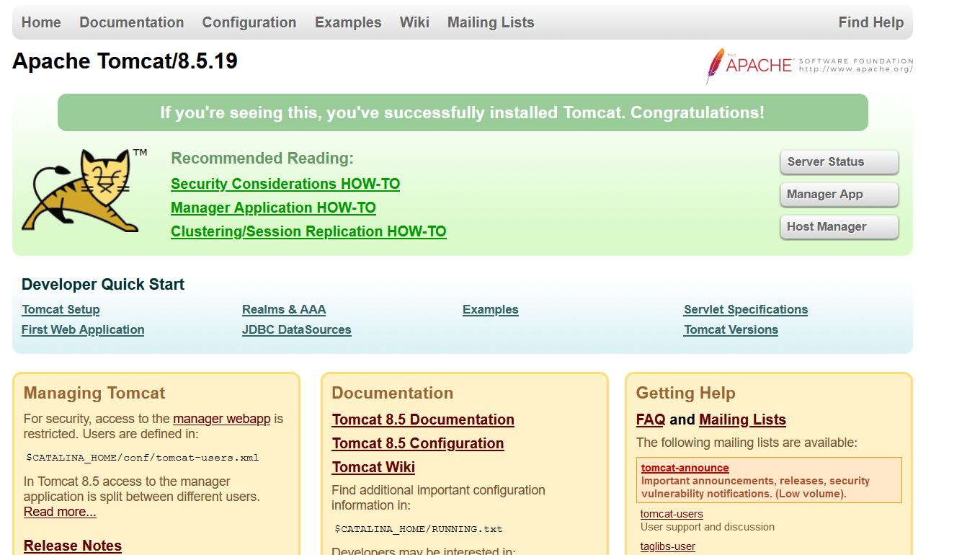
Task: Click the Tomcat cat logo image
Action: point(84,190)
